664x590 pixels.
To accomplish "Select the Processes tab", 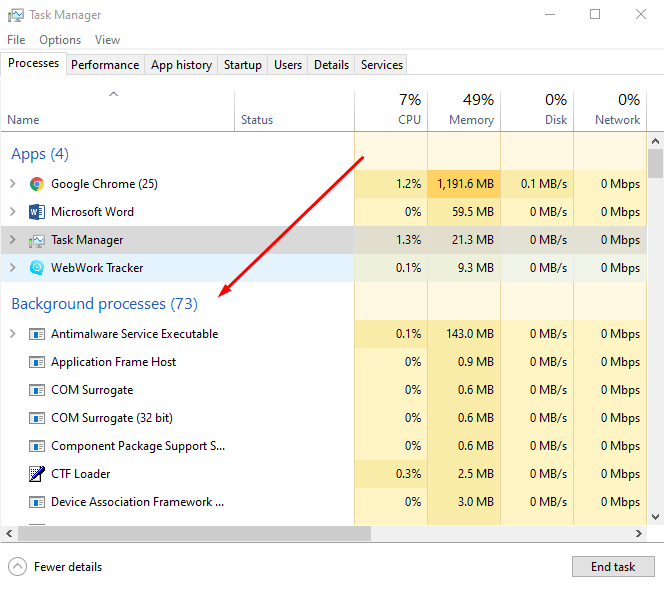I will [33, 63].
